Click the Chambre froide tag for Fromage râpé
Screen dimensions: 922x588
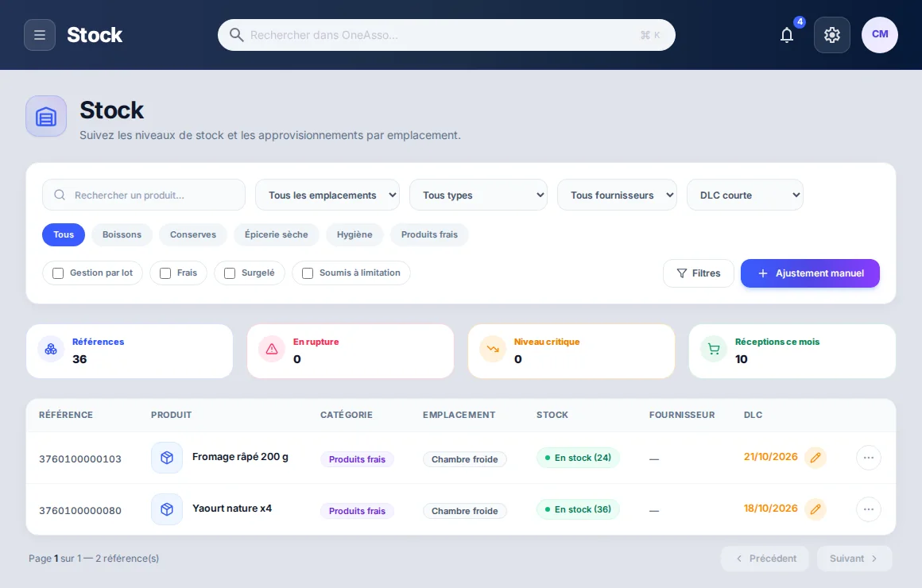tap(464, 459)
